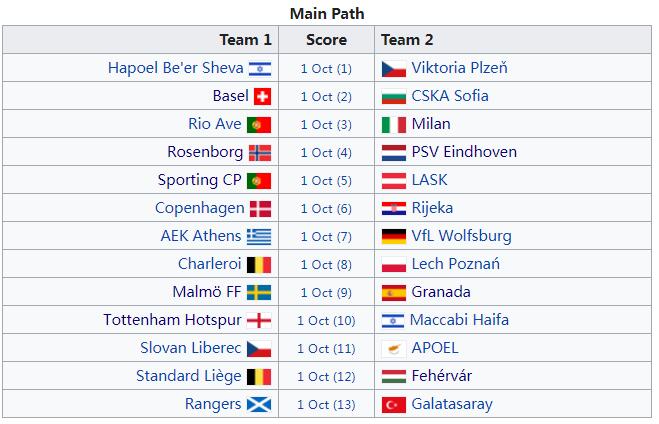Click the Greek flag beside AEK Athens
Screen dimensions: 659x424
(x=259, y=237)
